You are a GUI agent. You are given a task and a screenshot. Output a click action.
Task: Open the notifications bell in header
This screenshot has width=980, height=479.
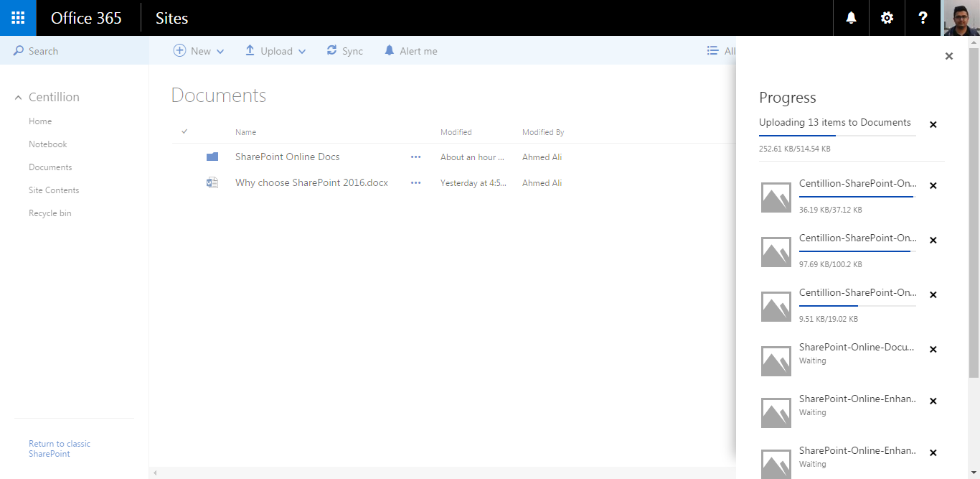click(851, 18)
